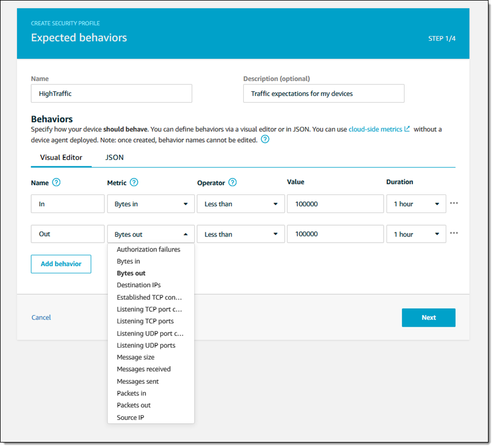Click the help icon next to Operator column
This screenshot has height=448, width=494.
[x=232, y=182]
